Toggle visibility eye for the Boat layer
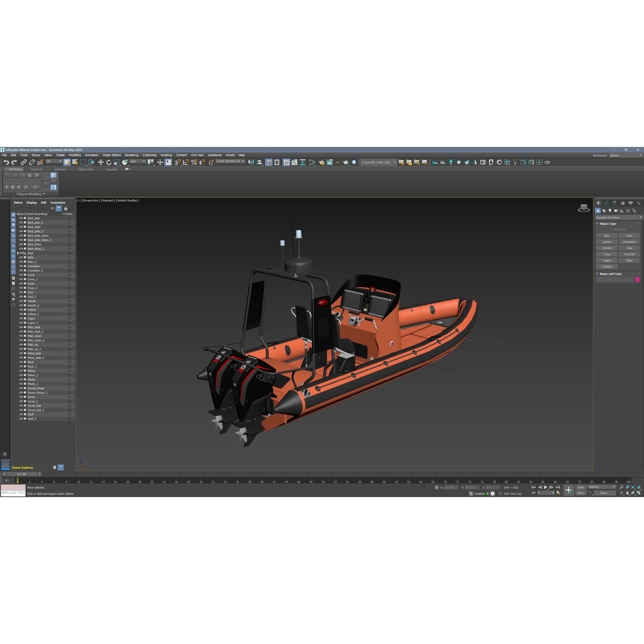This screenshot has width=644, height=644. (x=21, y=253)
